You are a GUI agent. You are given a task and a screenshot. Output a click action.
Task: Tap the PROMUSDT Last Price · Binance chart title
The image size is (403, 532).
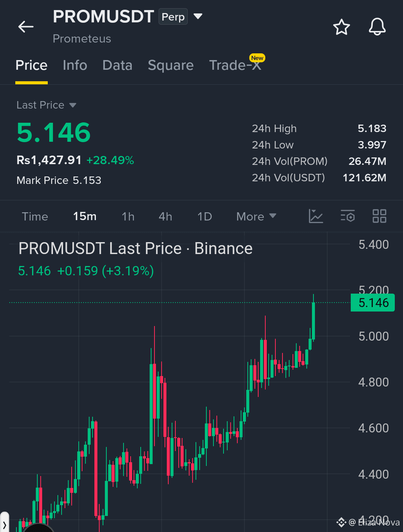pyautogui.click(x=135, y=248)
